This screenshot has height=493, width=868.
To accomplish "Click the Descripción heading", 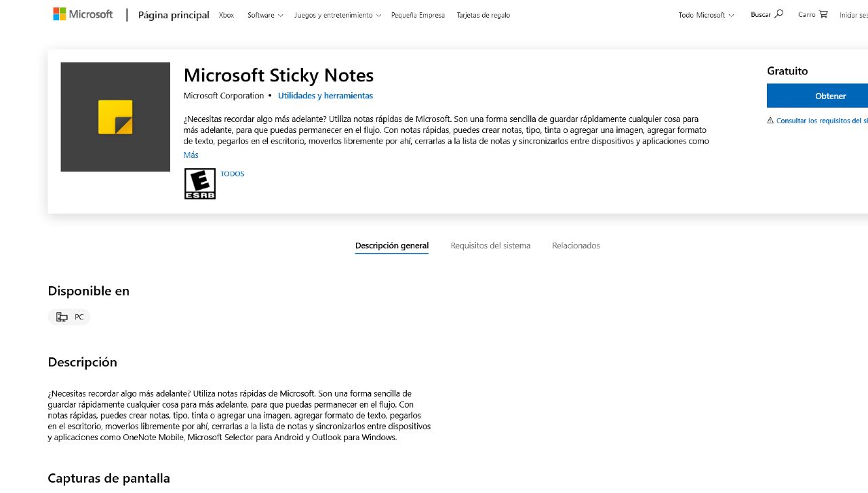I will click(83, 362).
